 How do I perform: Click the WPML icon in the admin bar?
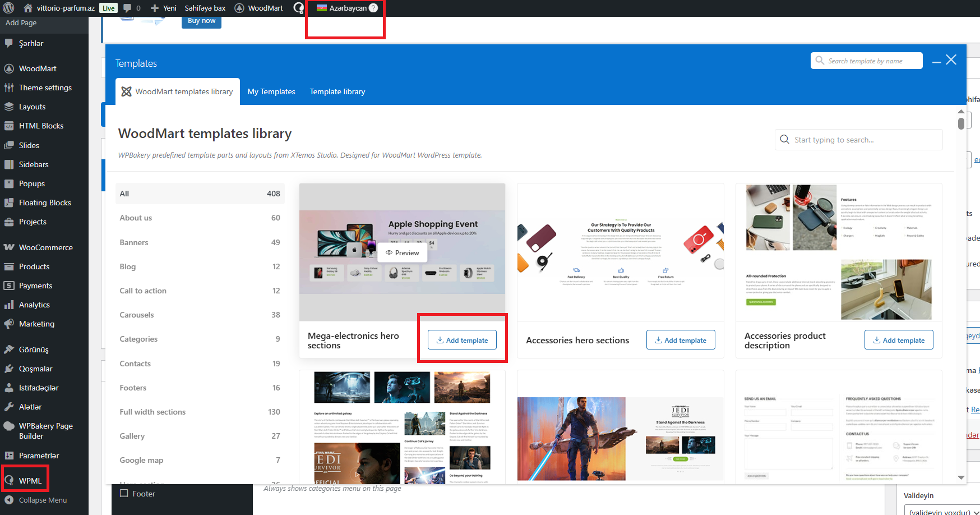[299, 8]
